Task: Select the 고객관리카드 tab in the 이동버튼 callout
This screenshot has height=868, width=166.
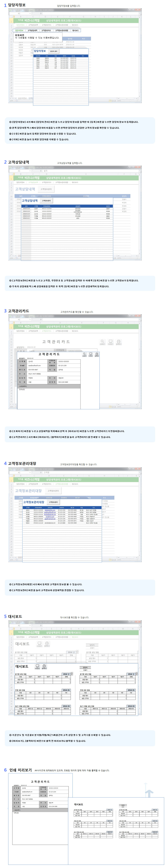Action: click(x=46, y=30)
